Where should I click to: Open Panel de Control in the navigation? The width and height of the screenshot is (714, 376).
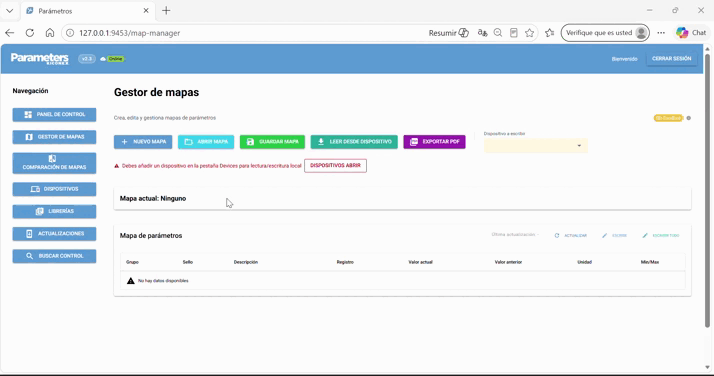click(54, 114)
